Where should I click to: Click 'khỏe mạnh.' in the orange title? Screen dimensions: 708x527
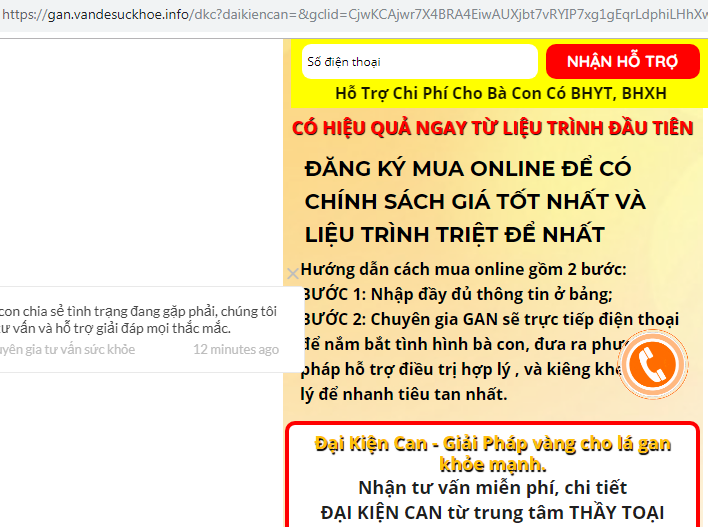(x=492, y=465)
